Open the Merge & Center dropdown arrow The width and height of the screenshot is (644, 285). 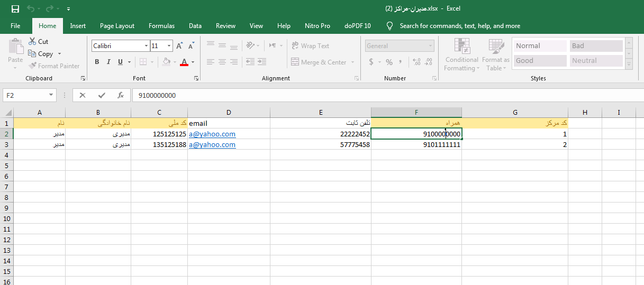[352, 62]
